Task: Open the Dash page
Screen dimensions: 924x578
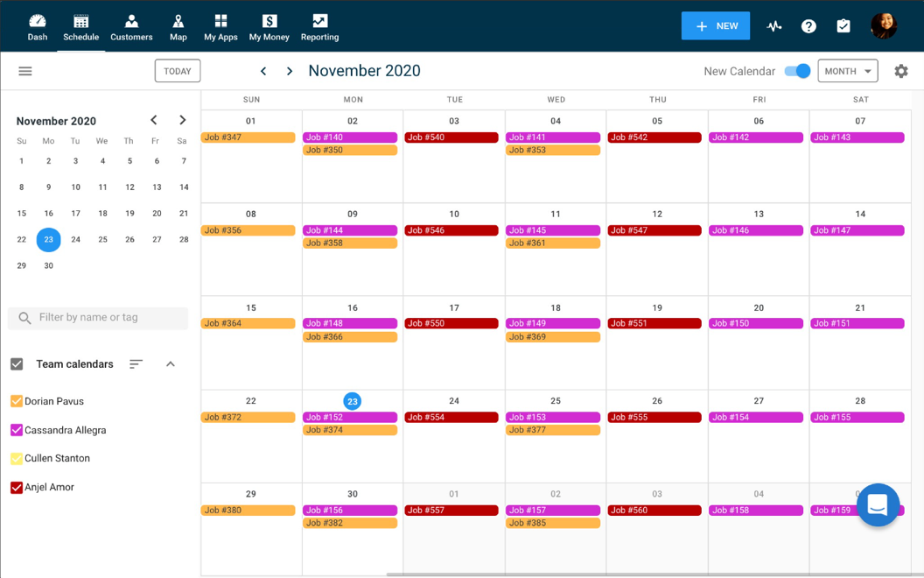Action: [x=37, y=26]
